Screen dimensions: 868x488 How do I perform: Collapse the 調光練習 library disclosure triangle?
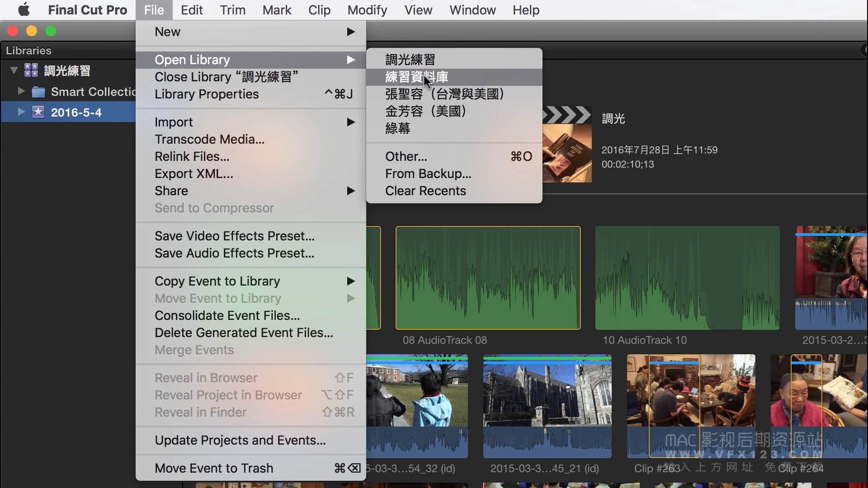coord(14,70)
